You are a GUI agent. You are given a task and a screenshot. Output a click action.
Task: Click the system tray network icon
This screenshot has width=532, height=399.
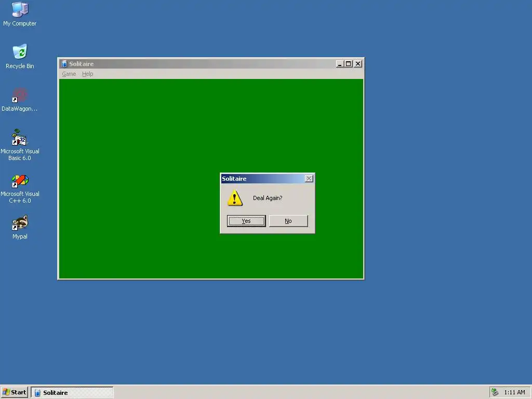(x=495, y=392)
